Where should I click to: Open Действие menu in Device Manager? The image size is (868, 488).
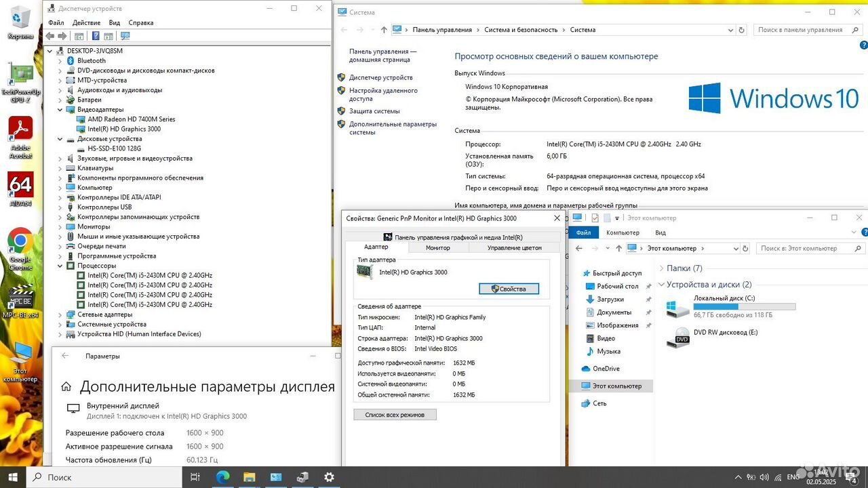tap(87, 22)
